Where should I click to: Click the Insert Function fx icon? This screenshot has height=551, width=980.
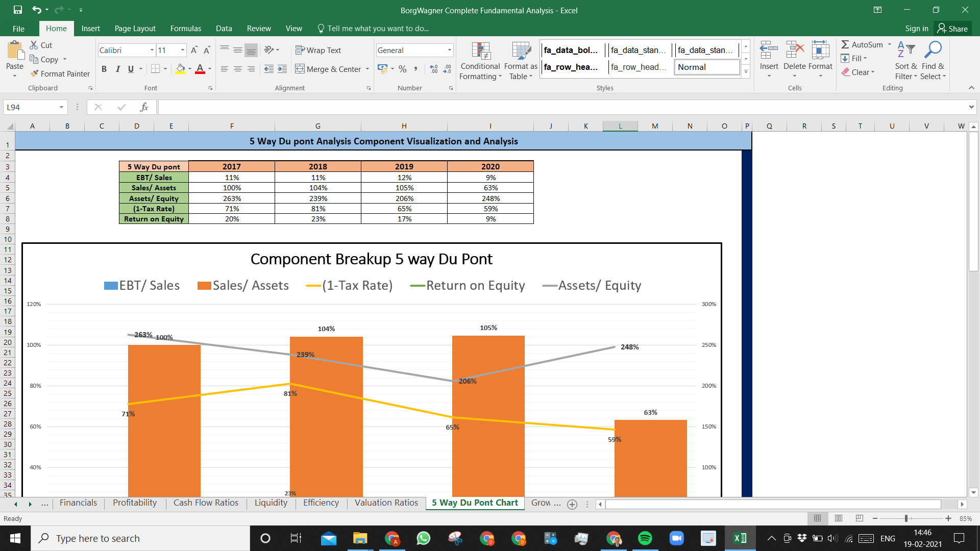click(x=144, y=107)
